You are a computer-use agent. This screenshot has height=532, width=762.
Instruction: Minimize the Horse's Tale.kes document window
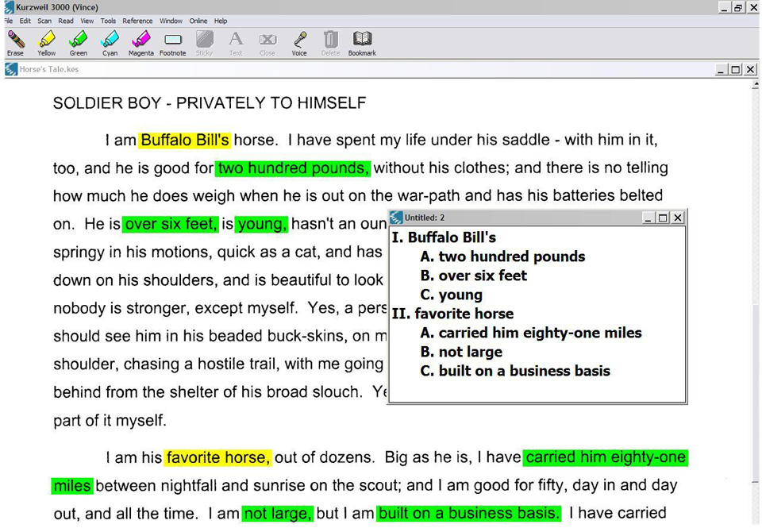[x=721, y=70]
